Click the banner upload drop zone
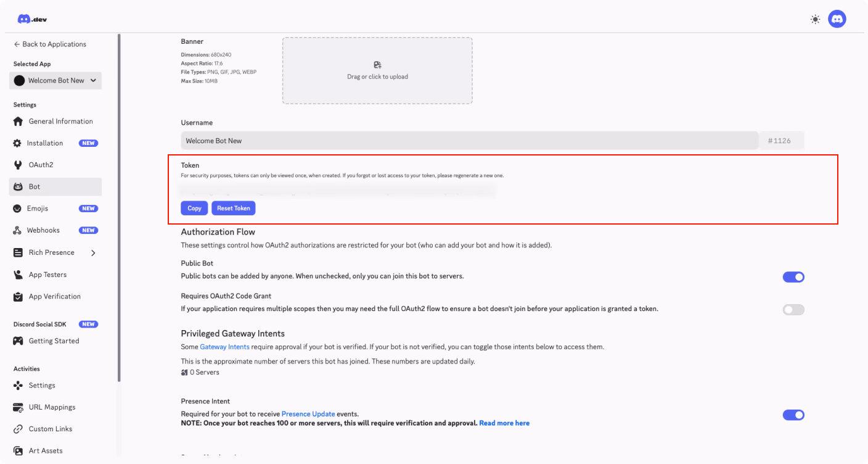 pos(377,70)
